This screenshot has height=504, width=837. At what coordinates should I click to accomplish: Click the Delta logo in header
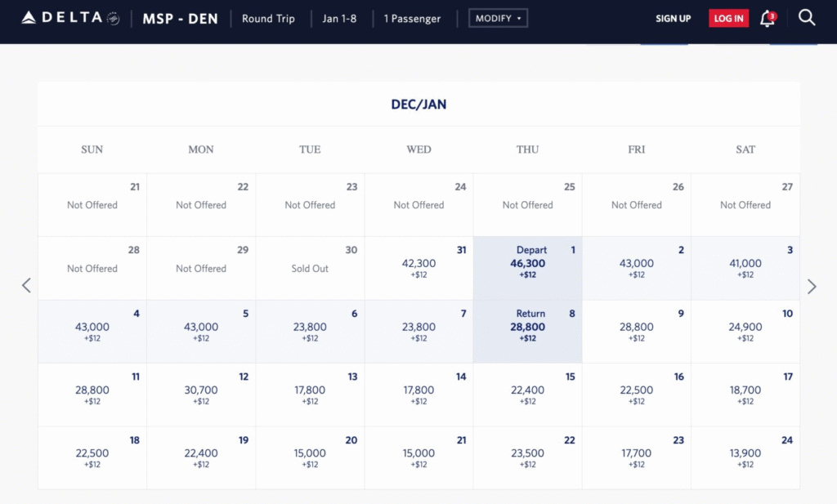[69, 18]
